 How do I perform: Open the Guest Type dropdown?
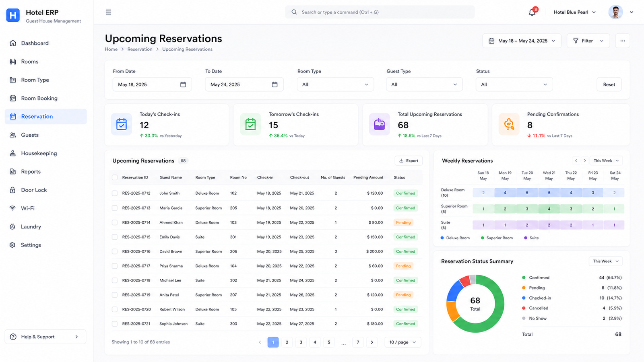[x=424, y=84]
